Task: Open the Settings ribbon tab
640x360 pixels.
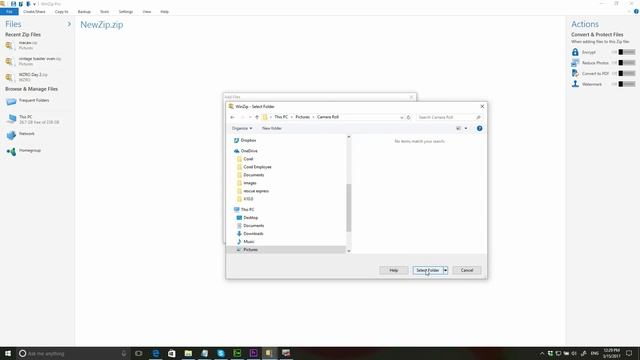Action: click(x=126, y=12)
